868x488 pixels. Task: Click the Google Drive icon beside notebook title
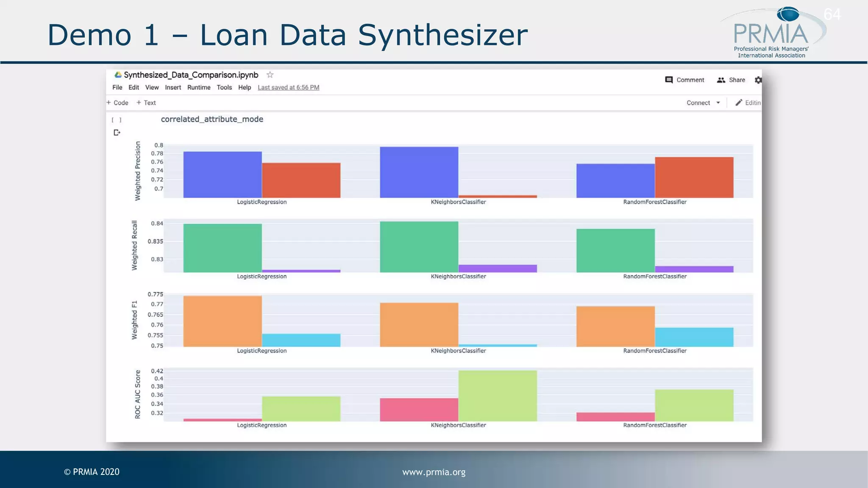point(118,75)
